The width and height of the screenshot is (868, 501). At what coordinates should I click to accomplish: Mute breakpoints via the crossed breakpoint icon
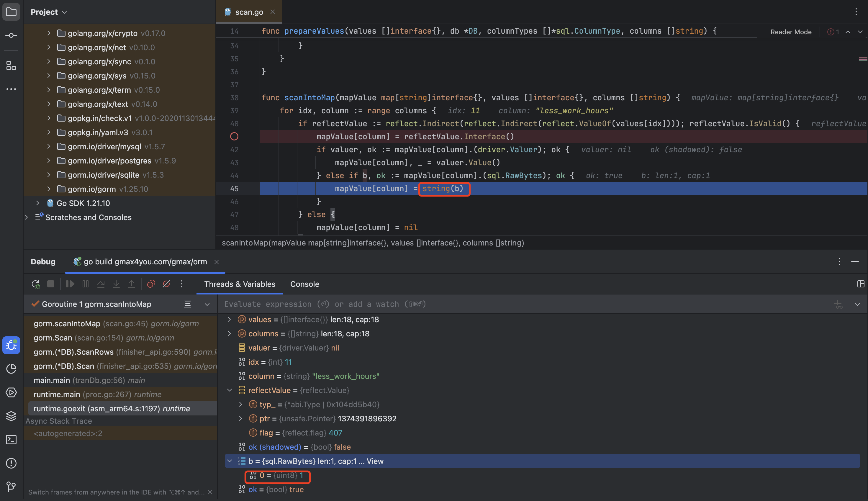tap(166, 284)
